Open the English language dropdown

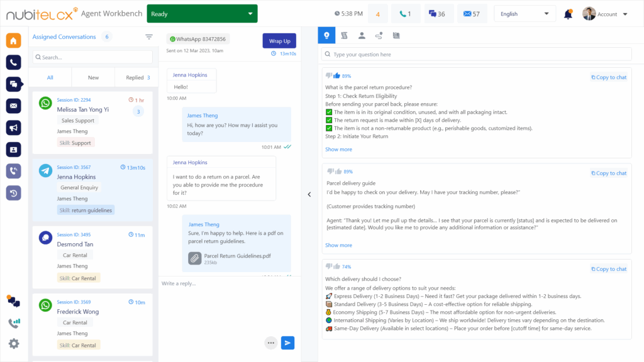click(525, 13)
